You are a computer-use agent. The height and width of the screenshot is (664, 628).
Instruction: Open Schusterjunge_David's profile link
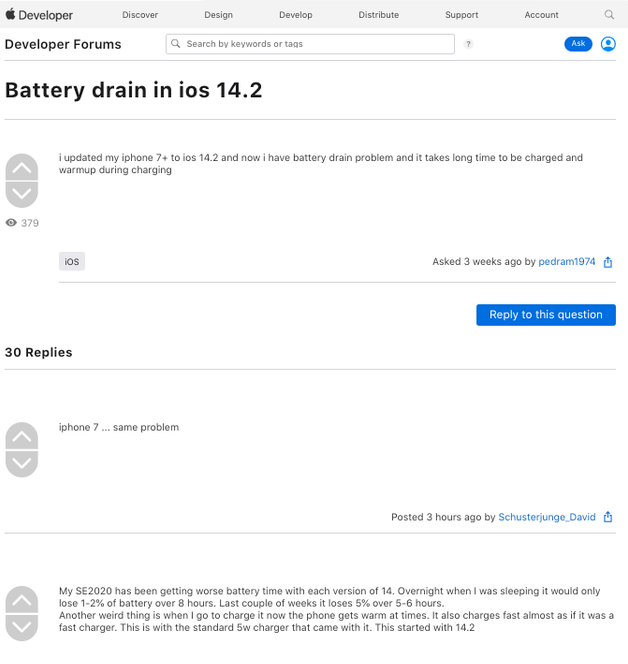click(x=547, y=517)
